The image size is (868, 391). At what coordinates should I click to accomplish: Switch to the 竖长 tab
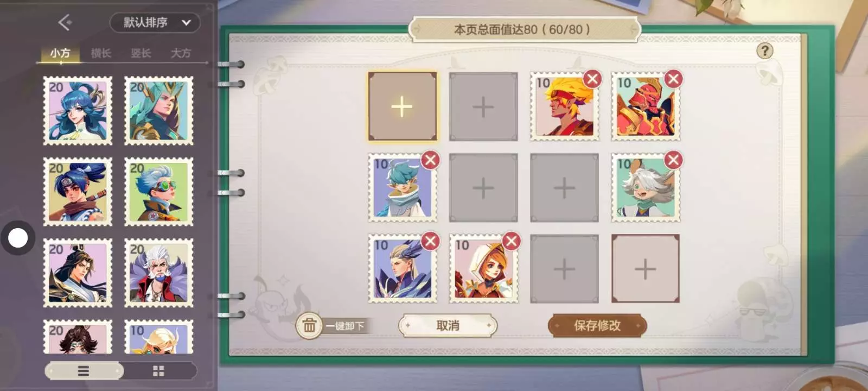point(141,53)
